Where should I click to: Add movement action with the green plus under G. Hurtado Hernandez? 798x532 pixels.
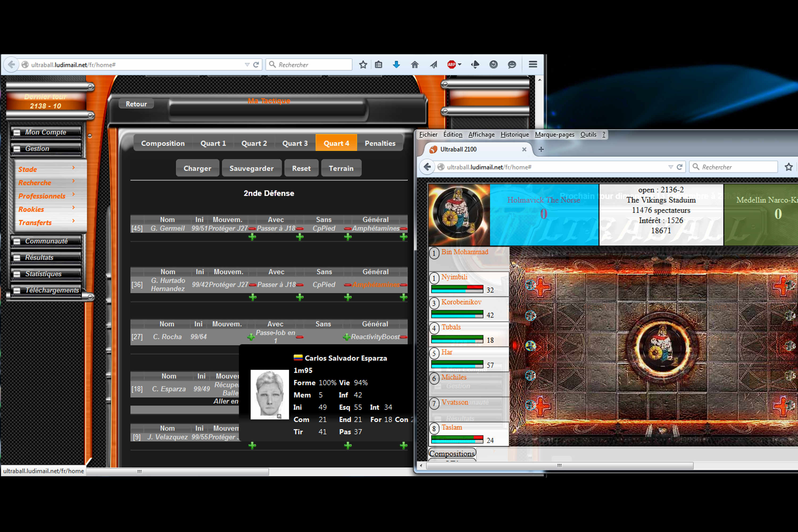tap(252, 298)
